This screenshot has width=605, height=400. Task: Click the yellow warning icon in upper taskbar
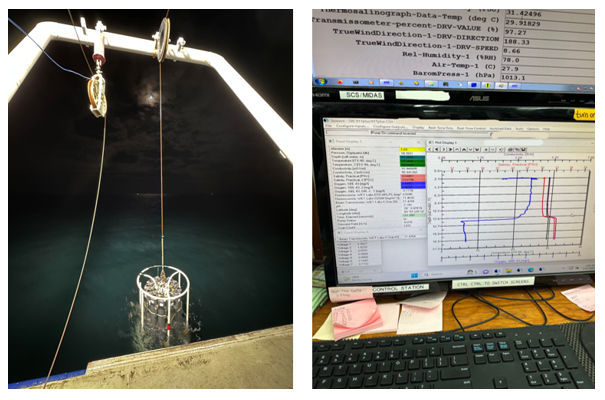[x=487, y=84]
